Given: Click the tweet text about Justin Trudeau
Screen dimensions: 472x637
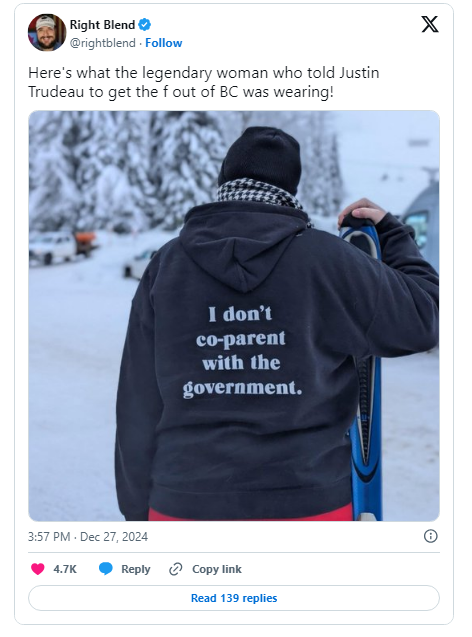Looking at the screenshot, I should [204, 82].
